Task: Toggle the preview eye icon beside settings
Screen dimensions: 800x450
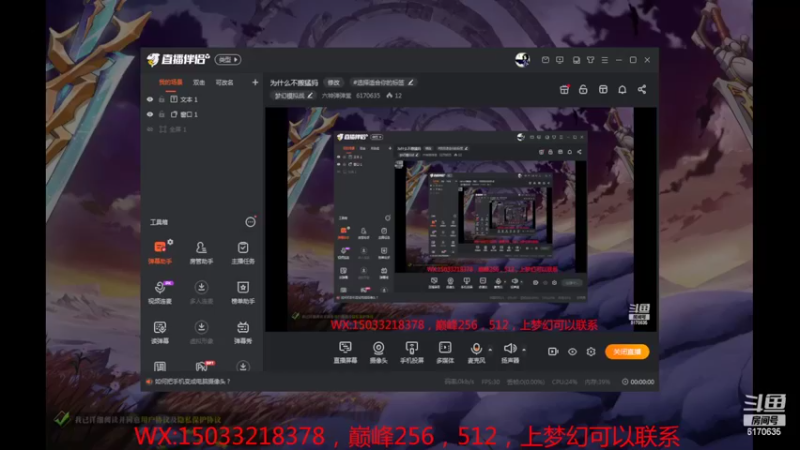Action: 572,352
